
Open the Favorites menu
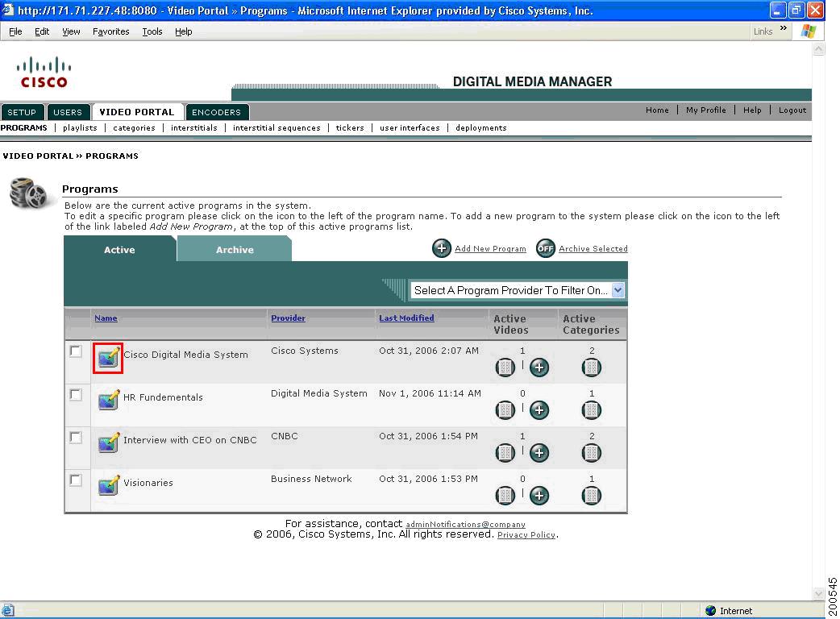[x=110, y=31]
